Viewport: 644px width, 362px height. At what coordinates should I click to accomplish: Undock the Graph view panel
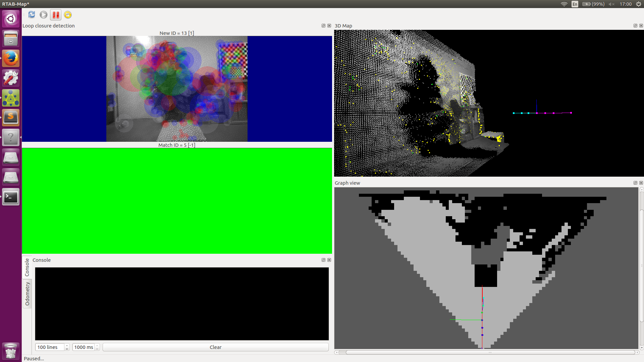tap(635, 183)
